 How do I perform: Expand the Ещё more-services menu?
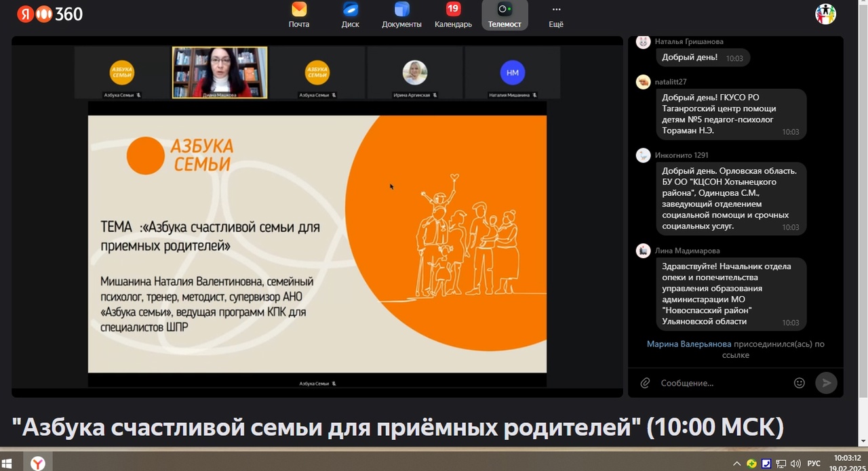pyautogui.click(x=556, y=15)
